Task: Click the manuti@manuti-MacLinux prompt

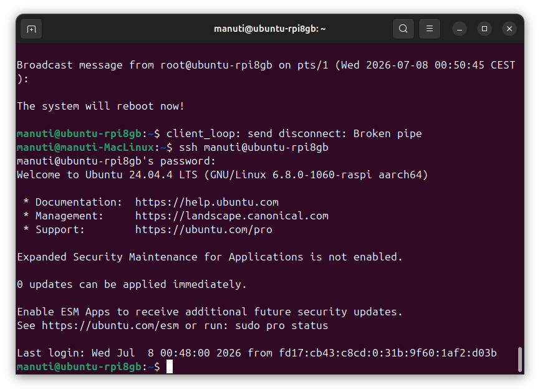Action: (x=85, y=148)
